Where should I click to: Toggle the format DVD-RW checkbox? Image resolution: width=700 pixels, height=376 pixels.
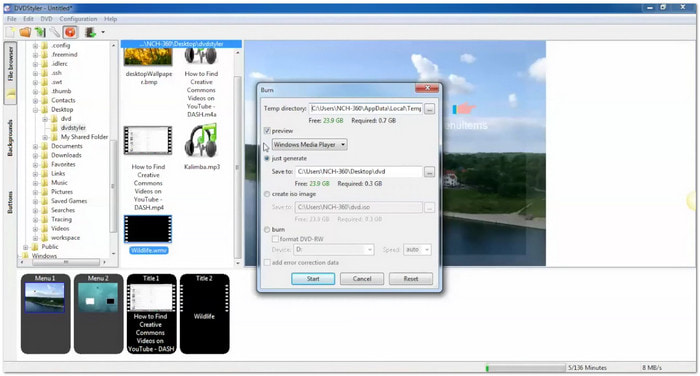pyautogui.click(x=275, y=239)
